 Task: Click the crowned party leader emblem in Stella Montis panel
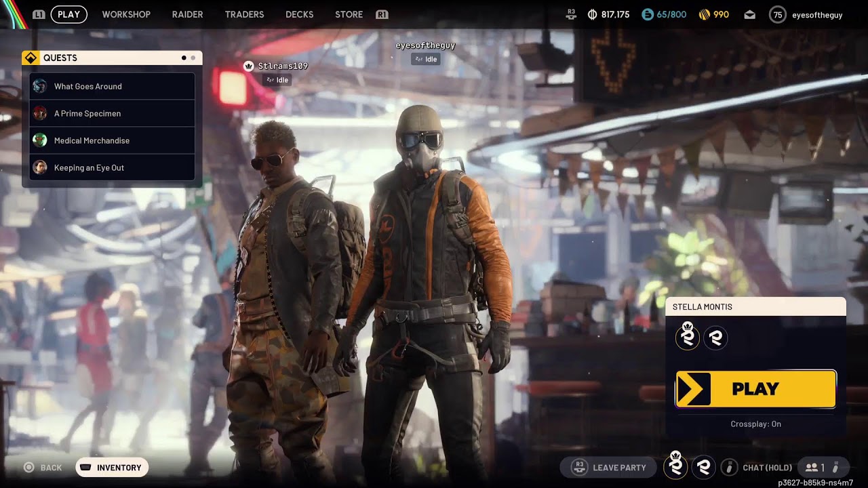tap(688, 336)
